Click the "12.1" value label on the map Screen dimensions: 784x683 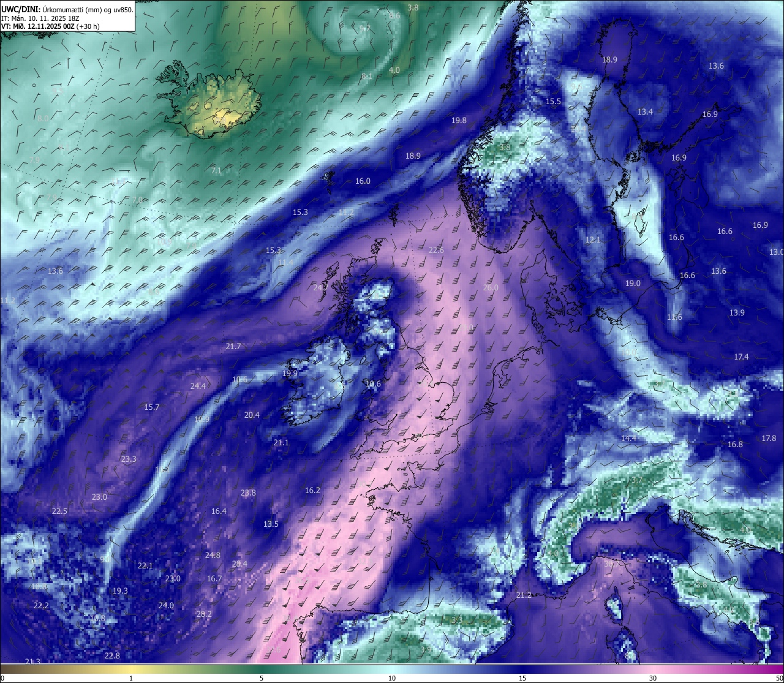(x=593, y=240)
